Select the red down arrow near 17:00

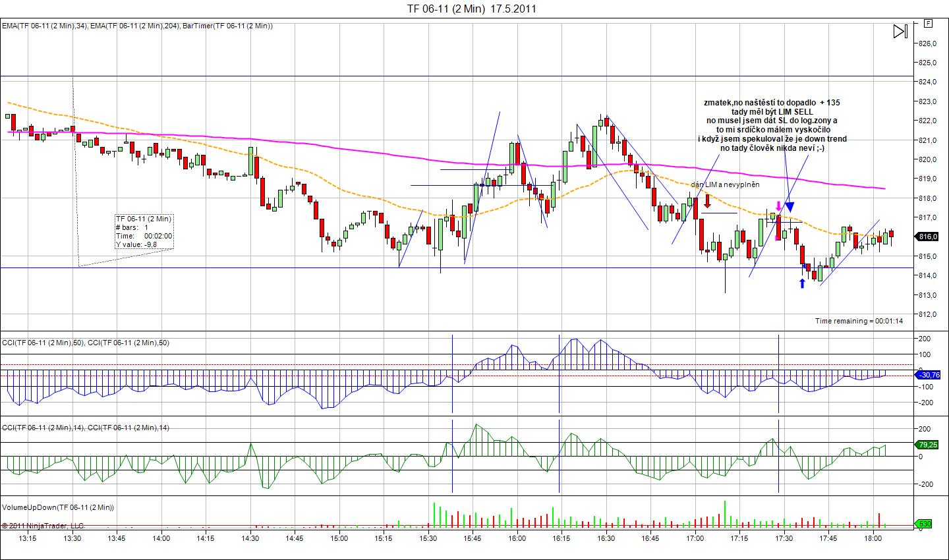point(707,201)
